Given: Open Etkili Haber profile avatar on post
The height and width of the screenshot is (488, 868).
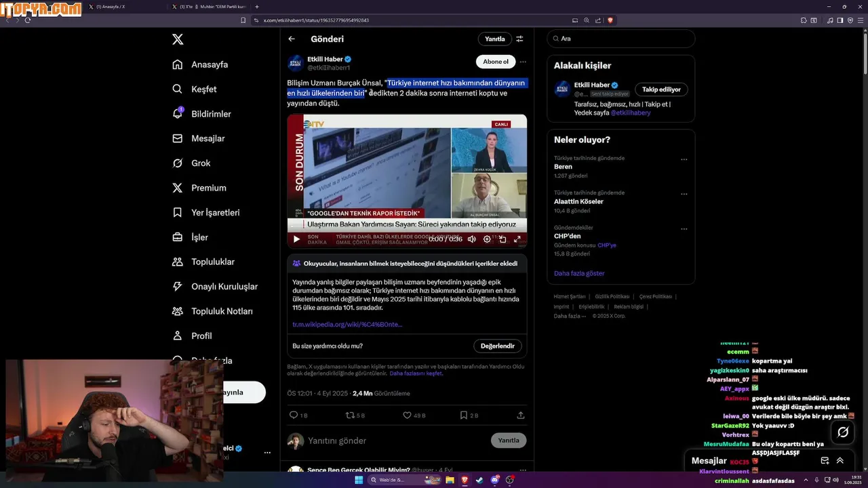Looking at the screenshot, I should 296,63.
